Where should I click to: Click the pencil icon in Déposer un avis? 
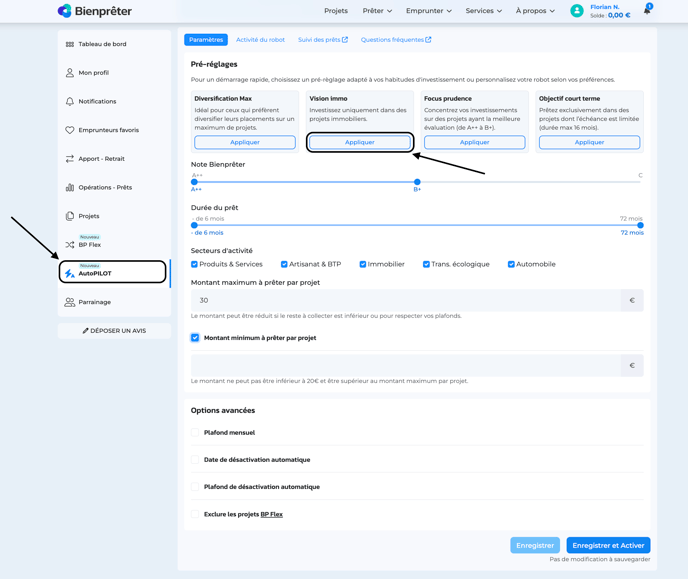coord(86,331)
